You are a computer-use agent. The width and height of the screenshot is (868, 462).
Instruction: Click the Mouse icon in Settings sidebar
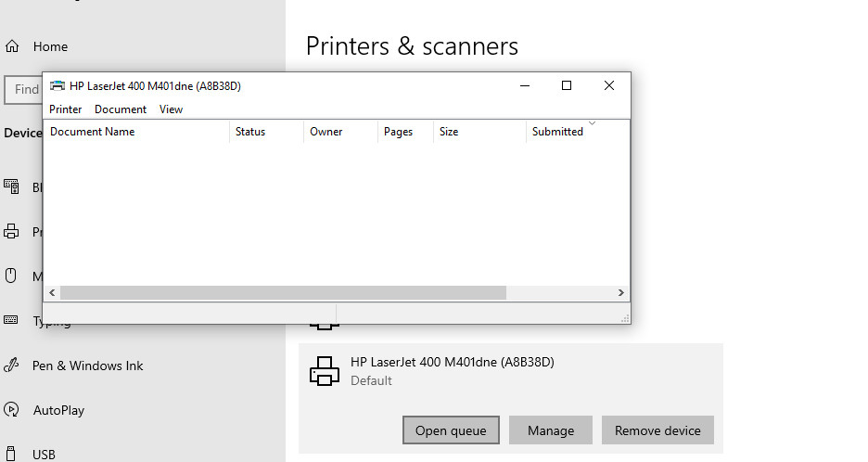tap(10, 276)
